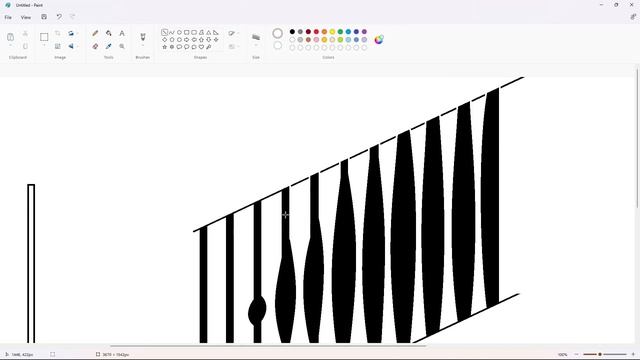The image size is (640, 360).
Task: Select the Rounded rectangle shape
Action: pos(194,32)
